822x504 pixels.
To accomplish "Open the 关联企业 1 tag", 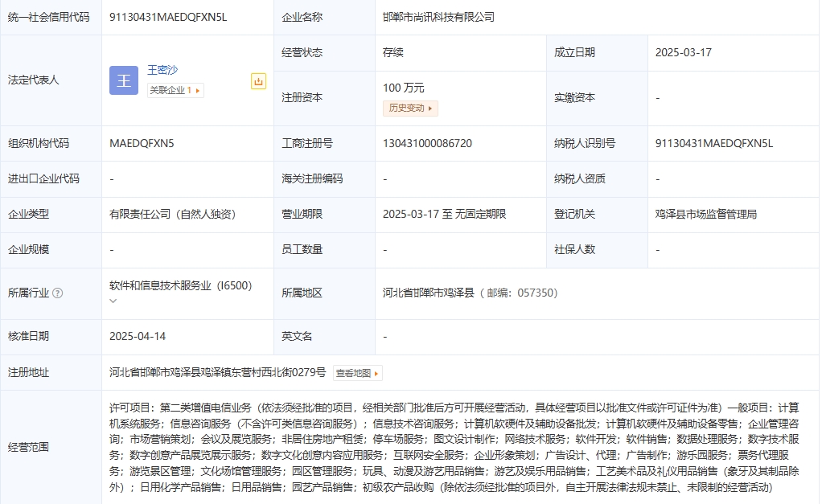I will (x=175, y=91).
